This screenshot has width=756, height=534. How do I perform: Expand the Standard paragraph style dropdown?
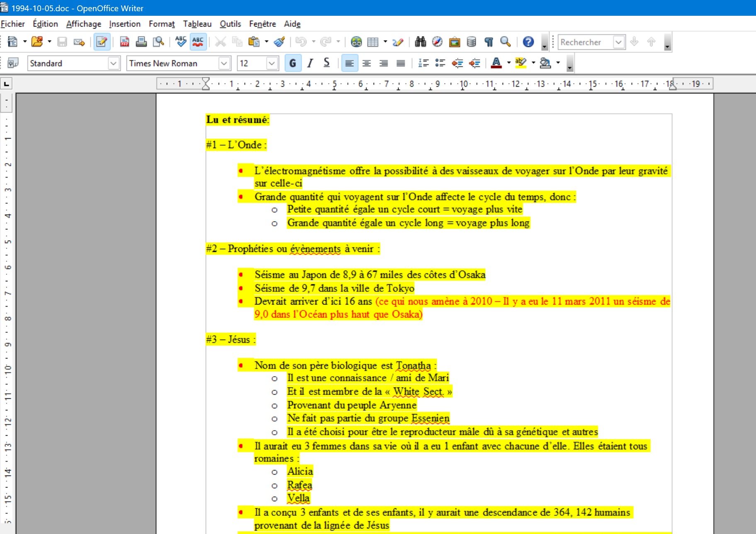(113, 63)
